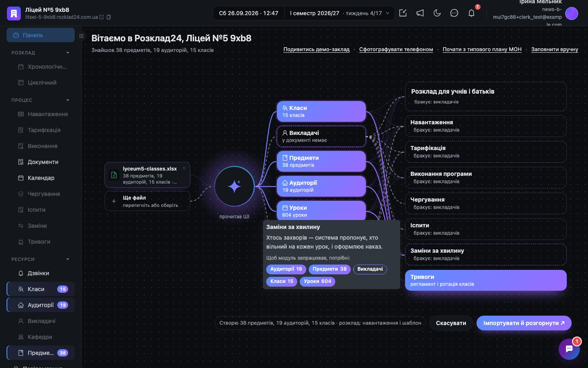Click Заповнити вручну link
This screenshot has height=368, width=588.
click(x=555, y=49)
